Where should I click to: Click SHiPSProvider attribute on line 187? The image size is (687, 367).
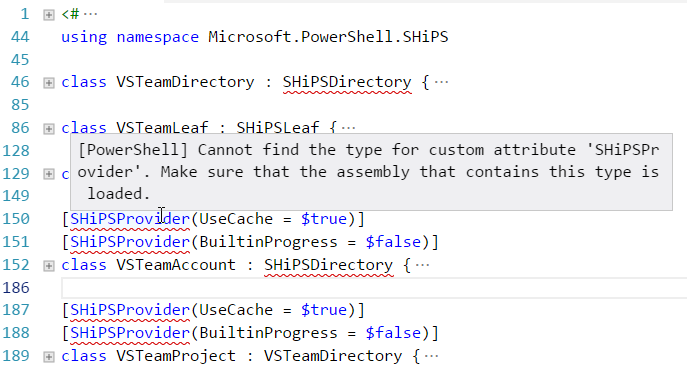(130, 310)
